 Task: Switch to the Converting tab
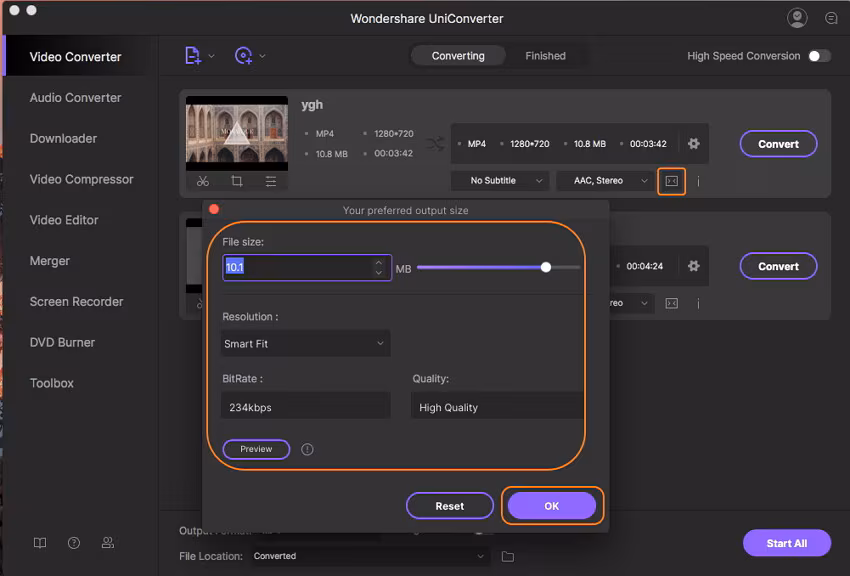coord(458,56)
